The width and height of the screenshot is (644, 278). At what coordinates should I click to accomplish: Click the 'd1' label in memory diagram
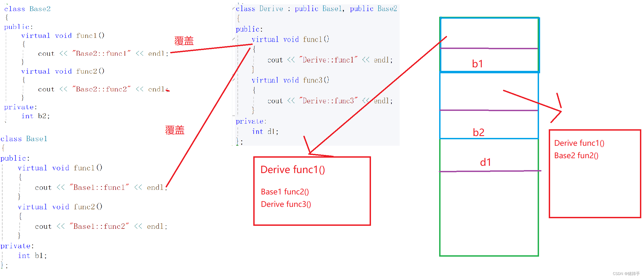tap(485, 162)
